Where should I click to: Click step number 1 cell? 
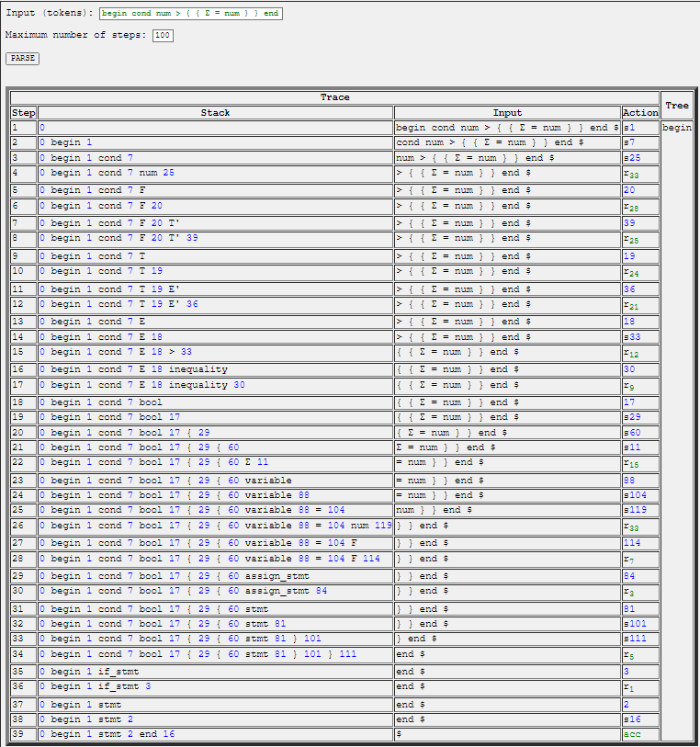pyautogui.click(x=24, y=128)
